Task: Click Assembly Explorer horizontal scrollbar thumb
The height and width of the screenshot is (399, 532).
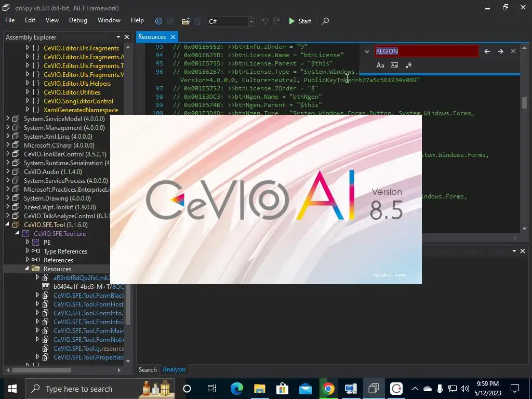Action: (x=42, y=370)
